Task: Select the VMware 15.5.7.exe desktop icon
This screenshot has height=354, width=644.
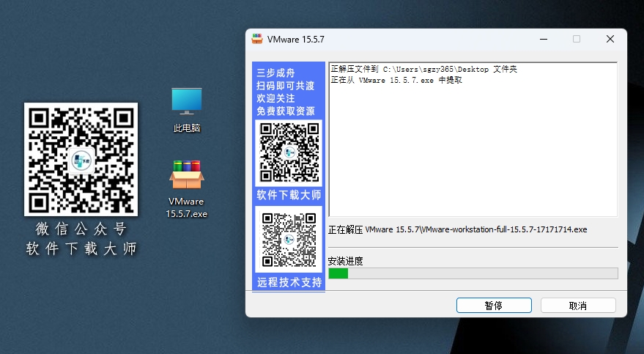Action: 187,189
